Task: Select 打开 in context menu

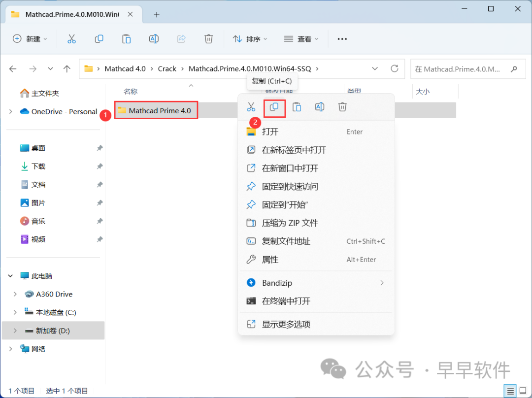Action: [x=316, y=132]
